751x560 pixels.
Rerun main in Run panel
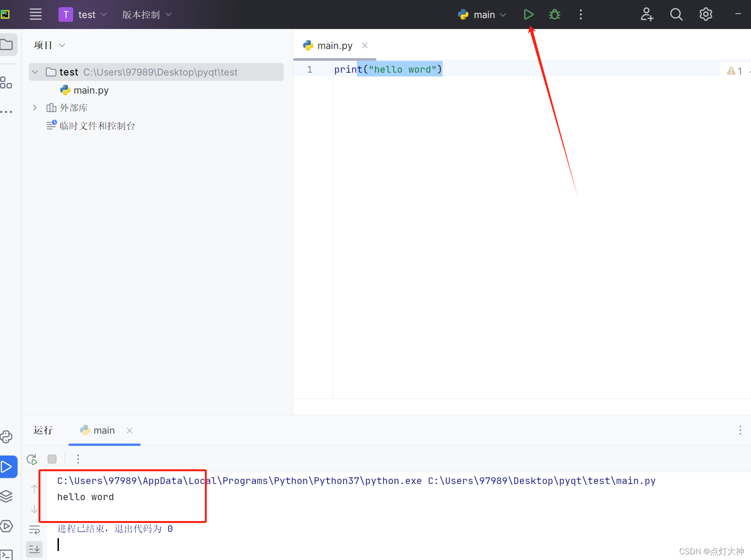tap(32, 459)
